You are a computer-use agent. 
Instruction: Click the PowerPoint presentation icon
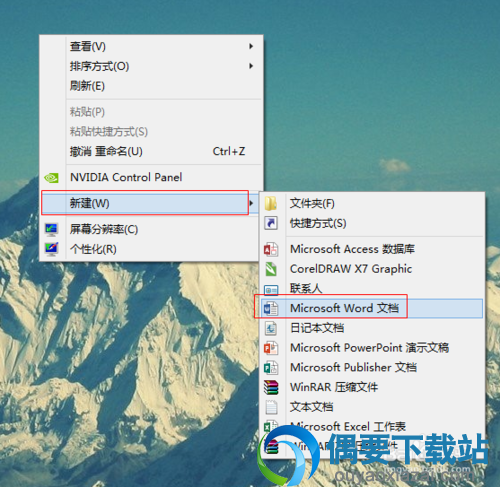[271, 348]
